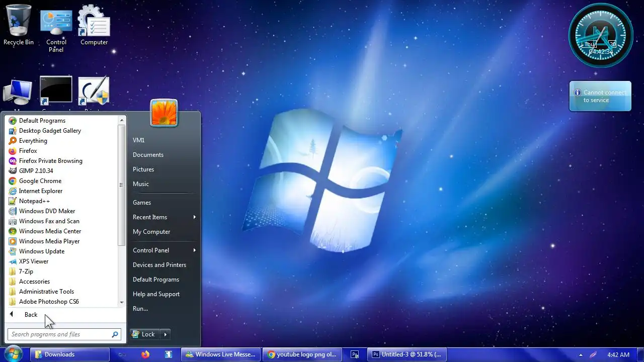Open My Computer from the Start menu

151,232
